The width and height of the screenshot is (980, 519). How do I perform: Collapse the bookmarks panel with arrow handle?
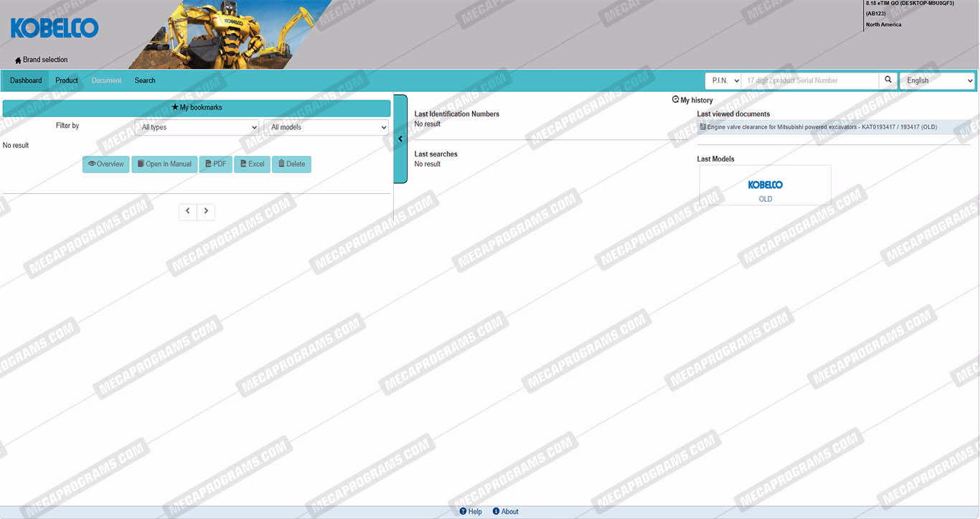pos(400,139)
